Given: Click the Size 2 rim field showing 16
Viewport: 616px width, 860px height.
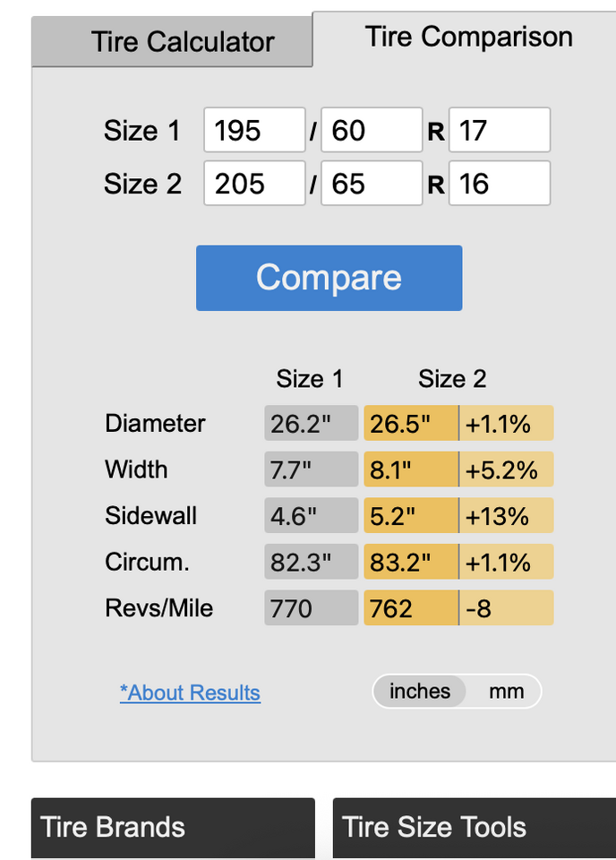Looking at the screenshot, I should (x=499, y=184).
